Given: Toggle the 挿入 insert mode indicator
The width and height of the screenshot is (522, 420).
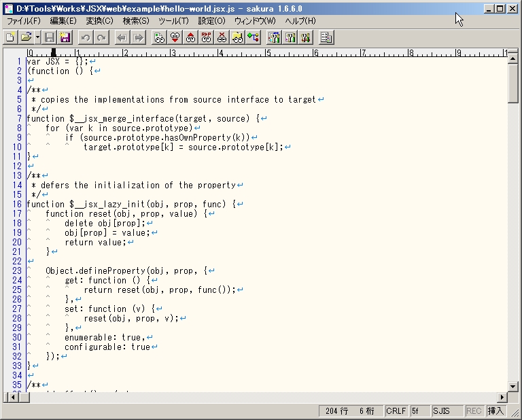Looking at the screenshot, I should click(495, 411).
